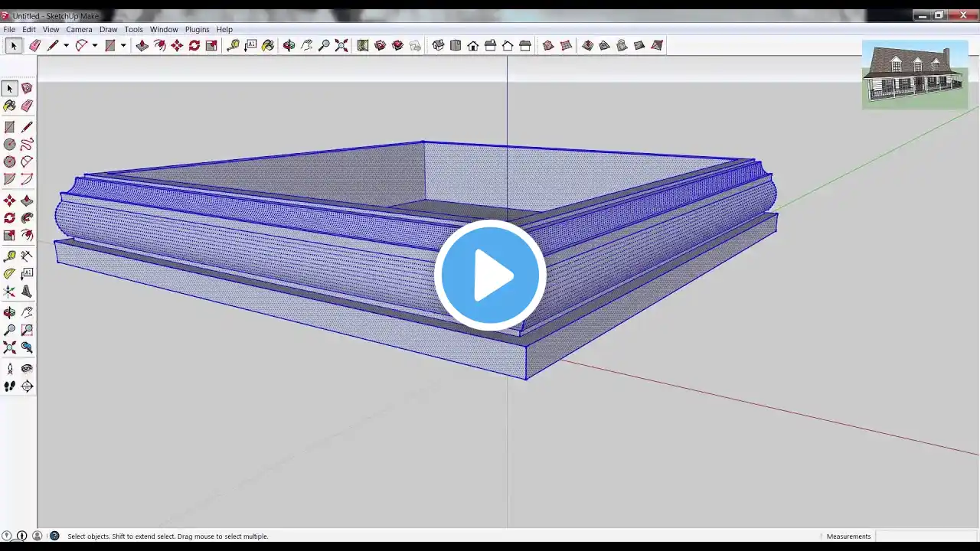Open the Tools menu
This screenshot has height=551, width=980.
click(x=133, y=29)
